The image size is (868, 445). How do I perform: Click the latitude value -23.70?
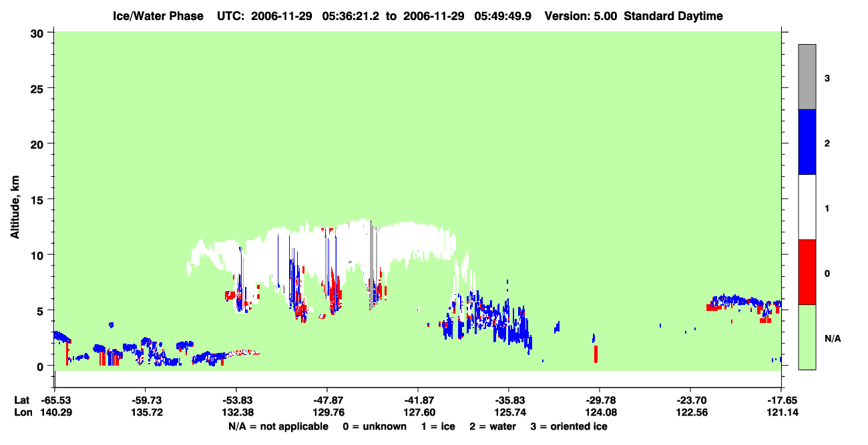click(x=690, y=400)
